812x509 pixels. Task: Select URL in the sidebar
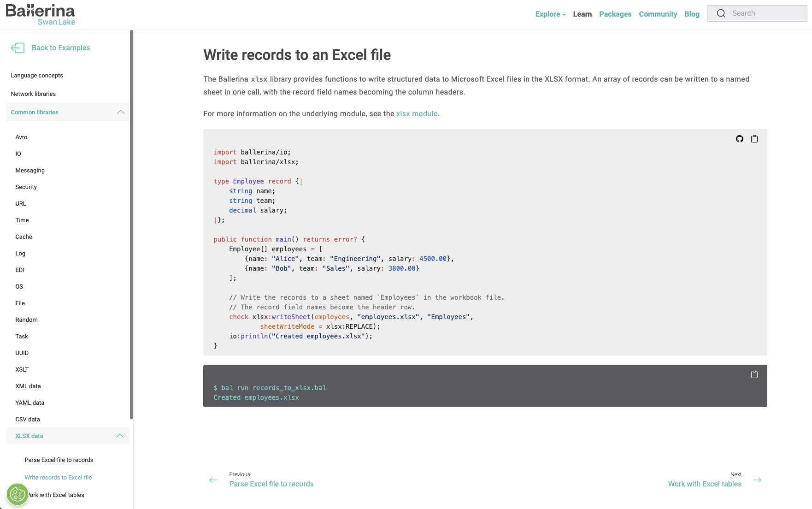click(21, 203)
